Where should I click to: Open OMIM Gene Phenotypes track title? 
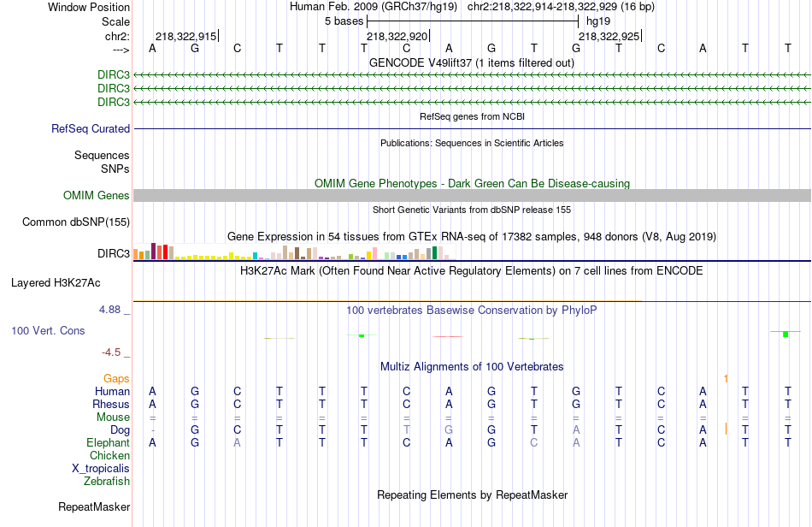point(472,183)
